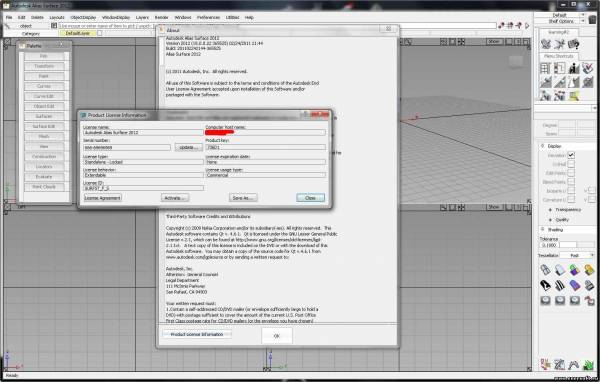Click the License Agreement button

pos(103,198)
